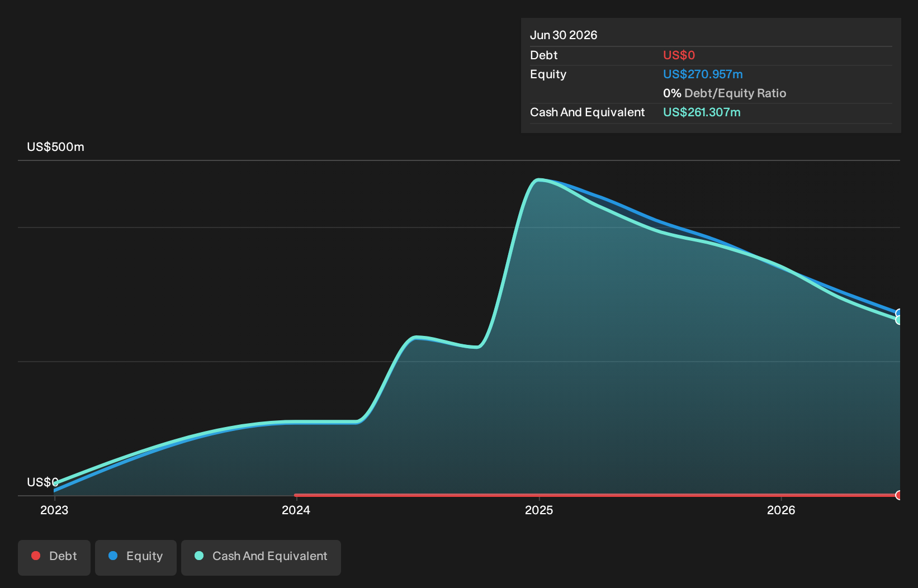Viewport: 918px width, 588px height.
Task: Click the blue Equity legend dot
Action: (x=113, y=556)
